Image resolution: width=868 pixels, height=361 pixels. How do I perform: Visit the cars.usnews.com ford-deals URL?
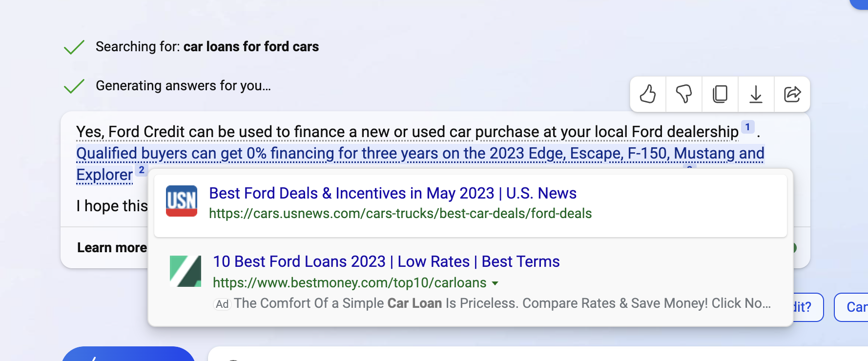[400, 214]
